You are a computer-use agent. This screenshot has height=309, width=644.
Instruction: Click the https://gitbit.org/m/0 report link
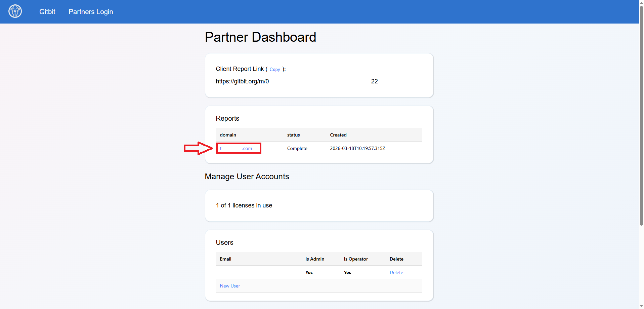242,81
